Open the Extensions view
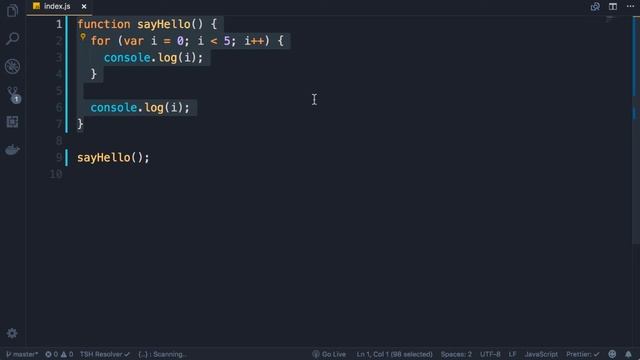The image size is (640, 360). pyautogui.click(x=13, y=122)
